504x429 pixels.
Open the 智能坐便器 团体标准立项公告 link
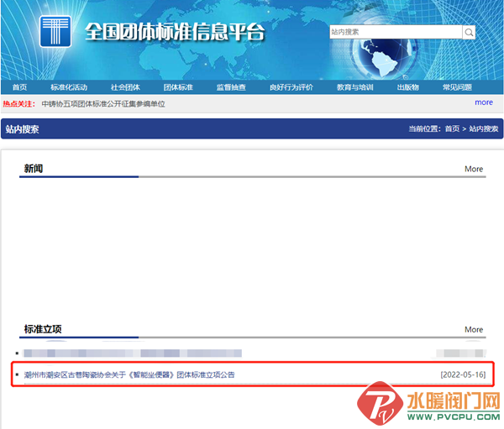[129, 374]
